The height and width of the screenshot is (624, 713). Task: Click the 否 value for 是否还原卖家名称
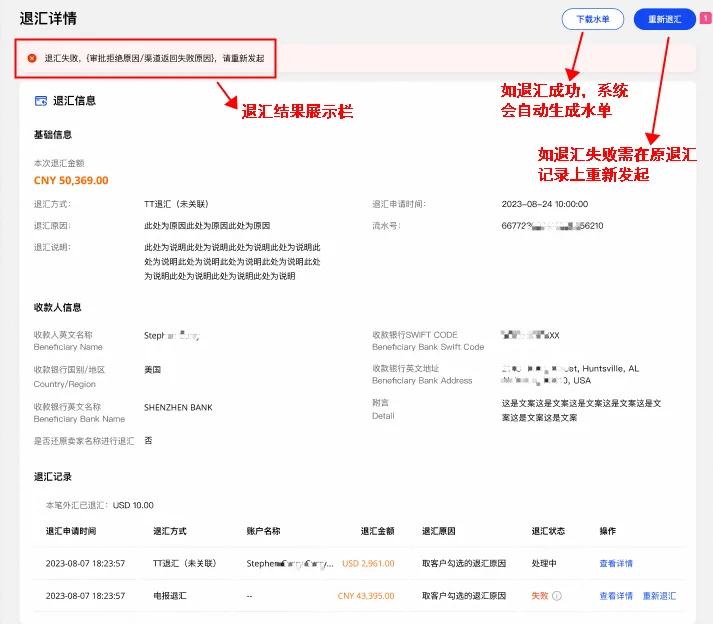coord(148,441)
